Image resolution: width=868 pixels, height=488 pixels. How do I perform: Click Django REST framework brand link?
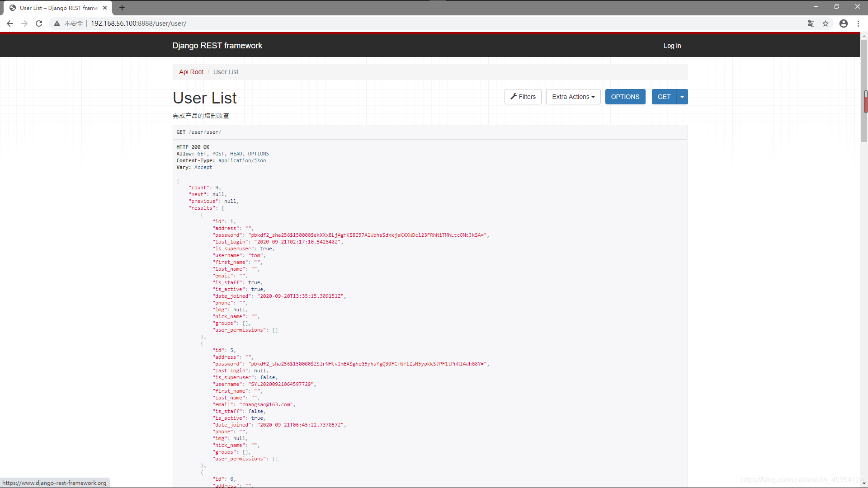coord(217,46)
